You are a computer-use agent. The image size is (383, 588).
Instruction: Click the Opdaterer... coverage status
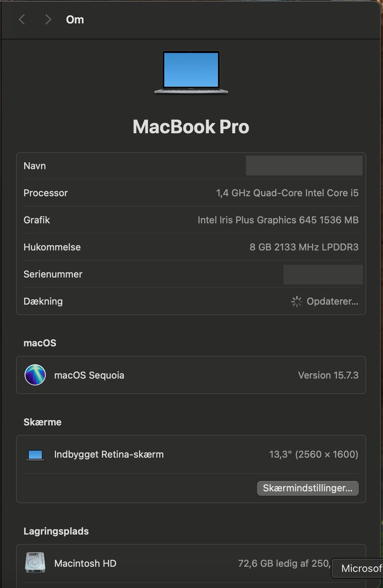point(332,302)
